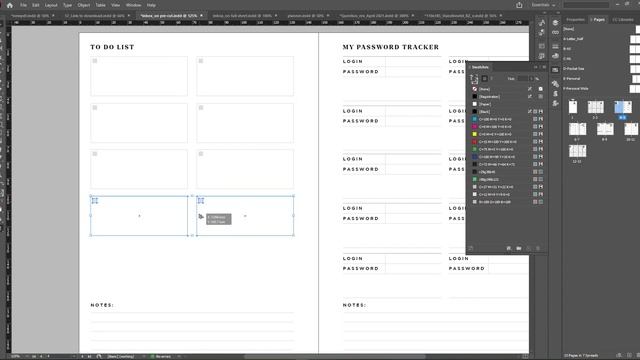
Task: Open the Object menu
Action: (x=84, y=5)
